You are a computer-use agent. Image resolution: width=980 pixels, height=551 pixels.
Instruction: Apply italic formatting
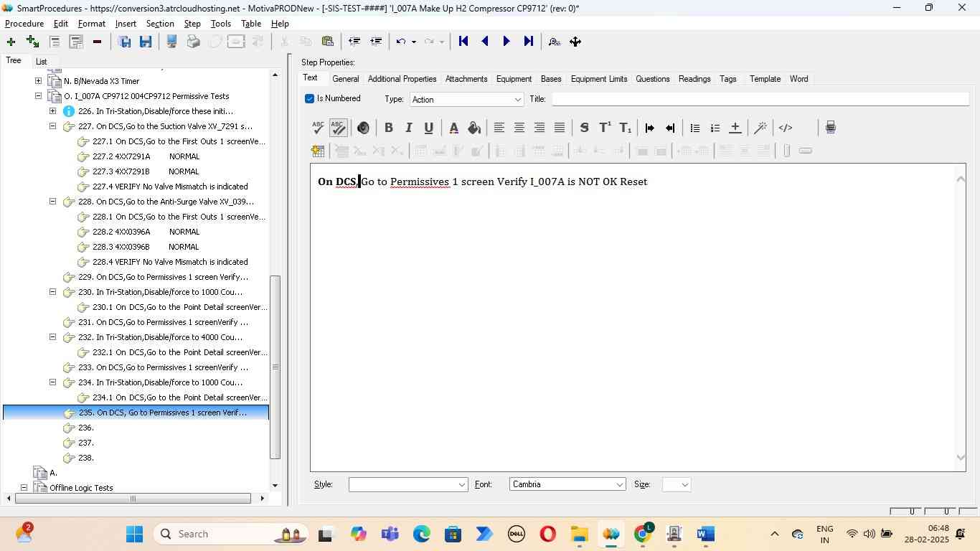click(408, 128)
